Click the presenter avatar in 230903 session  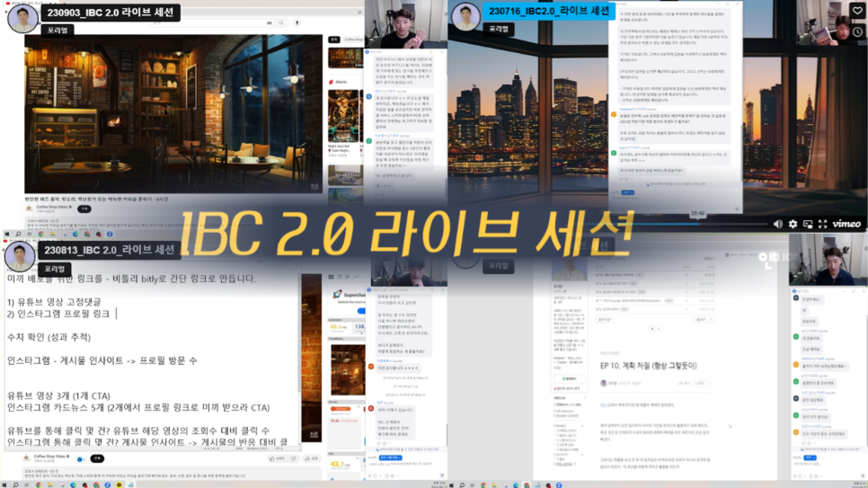22,17
